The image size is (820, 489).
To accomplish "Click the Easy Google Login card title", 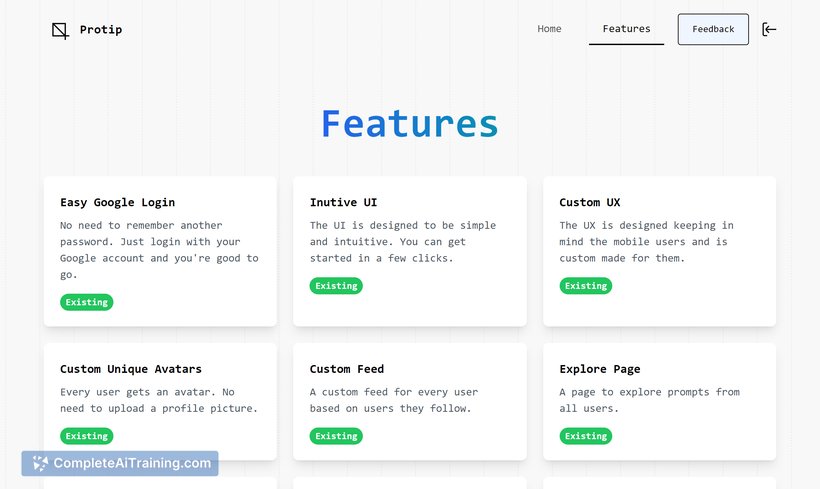I will click(118, 202).
